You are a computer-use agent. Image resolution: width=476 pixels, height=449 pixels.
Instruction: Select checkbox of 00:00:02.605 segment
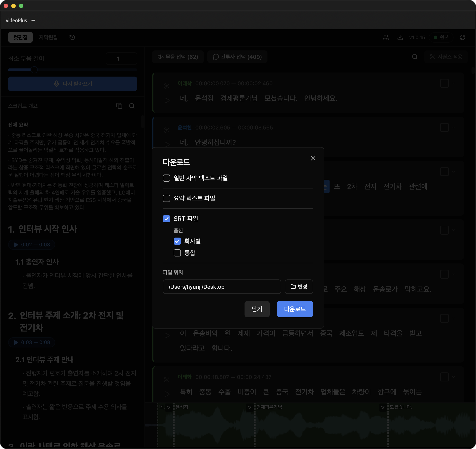tap(445, 127)
